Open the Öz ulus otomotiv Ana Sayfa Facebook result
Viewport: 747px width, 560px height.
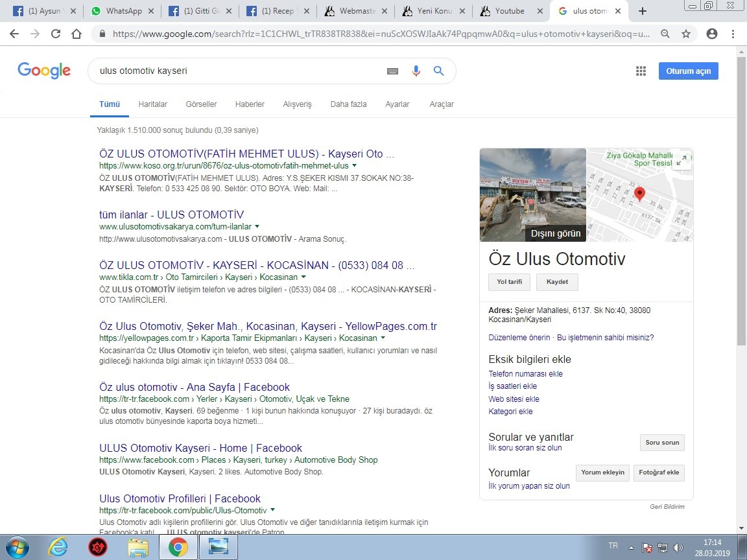[195, 387]
